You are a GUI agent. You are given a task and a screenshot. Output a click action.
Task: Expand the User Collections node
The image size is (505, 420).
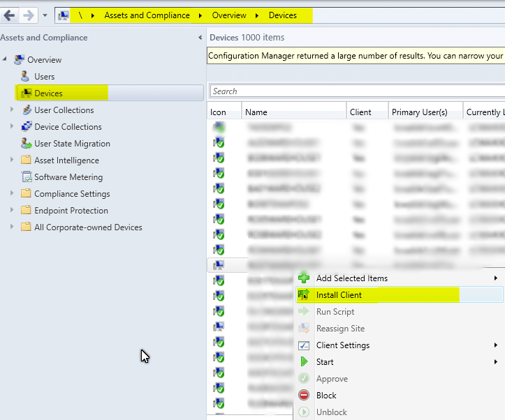tap(12, 110)
